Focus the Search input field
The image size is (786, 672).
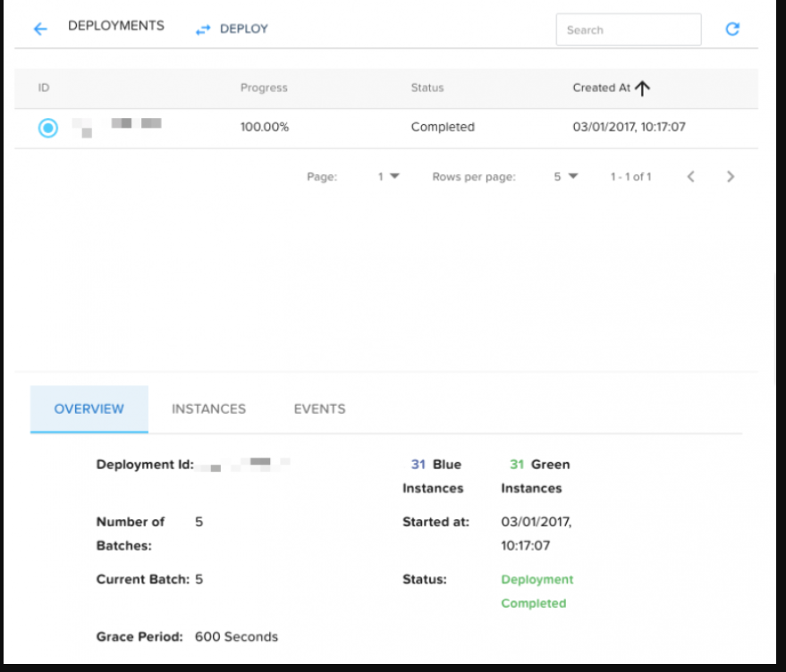coord(628,29)
